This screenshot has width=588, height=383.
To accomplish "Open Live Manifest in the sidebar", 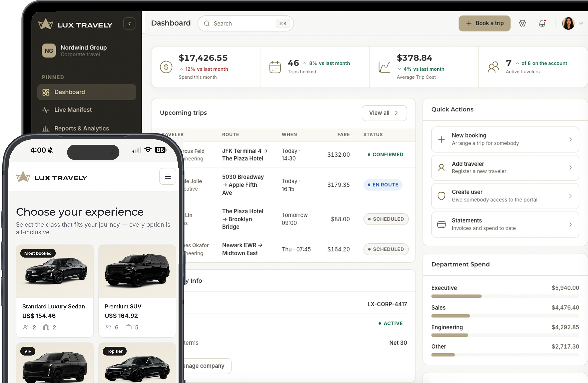I will 86,110.
